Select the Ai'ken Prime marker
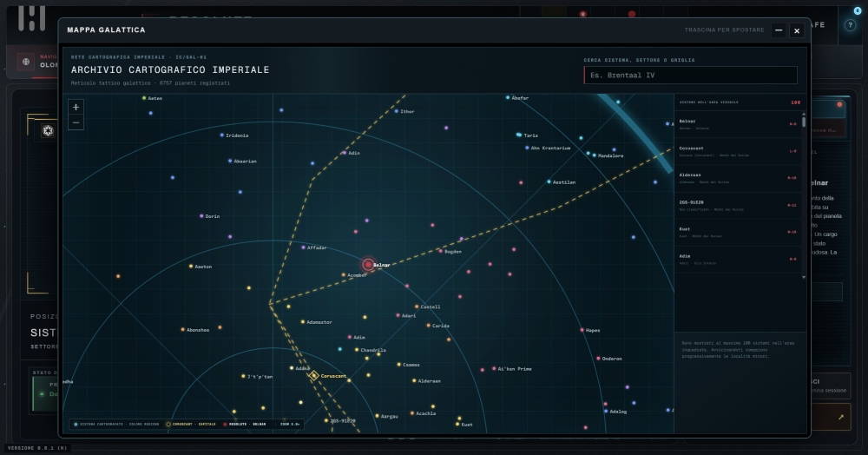Screen dimensions: 868x455 coord(494,369)
